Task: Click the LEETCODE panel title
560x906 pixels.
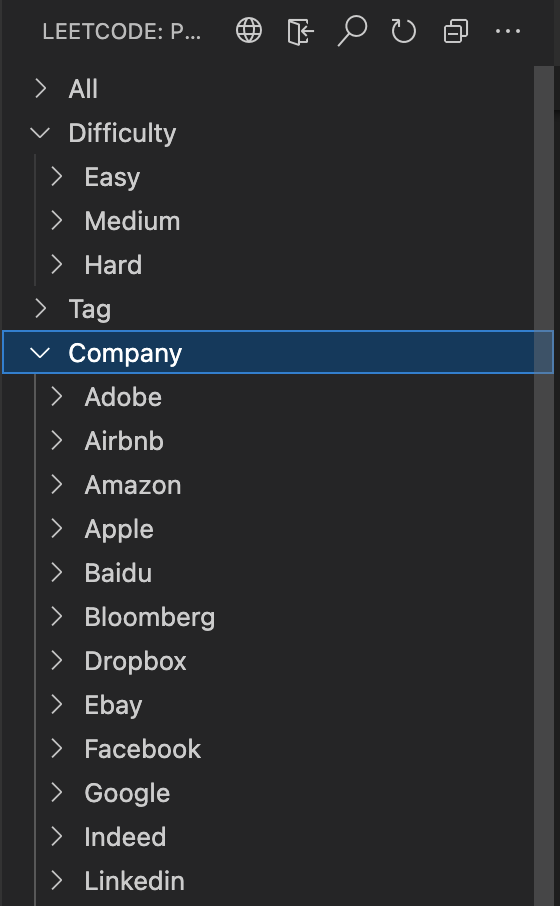Action: [122, 32]
